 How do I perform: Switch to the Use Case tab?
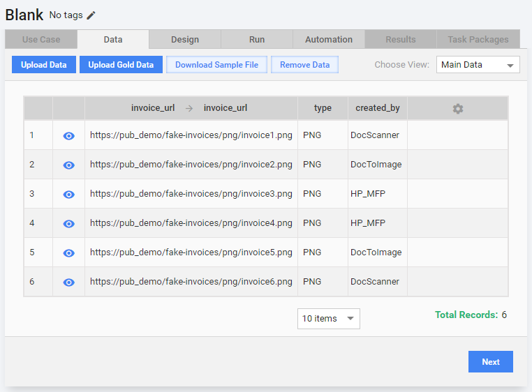tap(41, 39)
